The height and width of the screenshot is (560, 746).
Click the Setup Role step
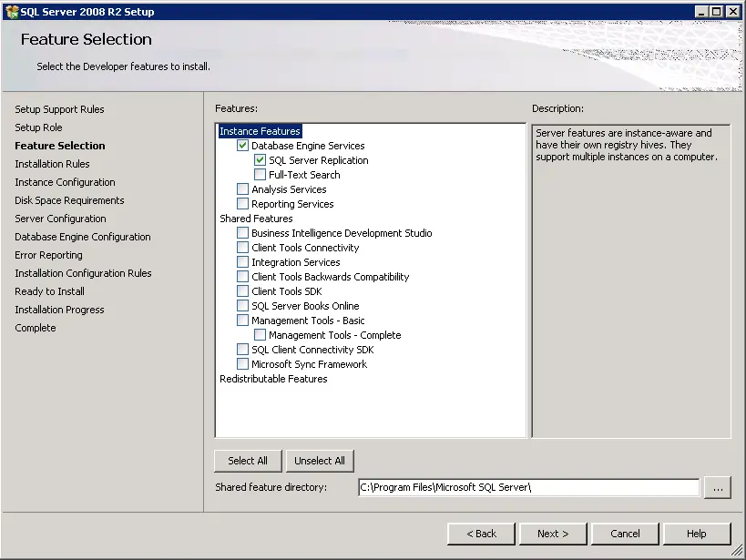click(x=38, y=127)
